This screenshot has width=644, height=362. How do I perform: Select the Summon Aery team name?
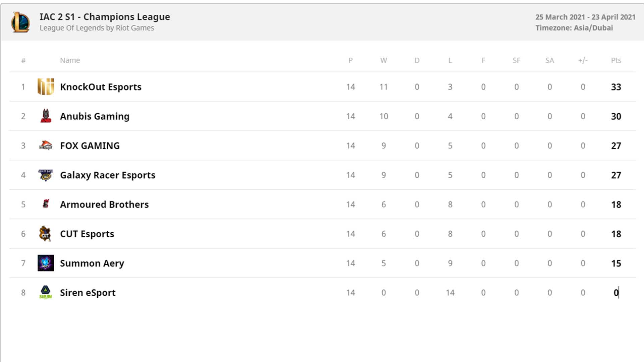point(92,263)
